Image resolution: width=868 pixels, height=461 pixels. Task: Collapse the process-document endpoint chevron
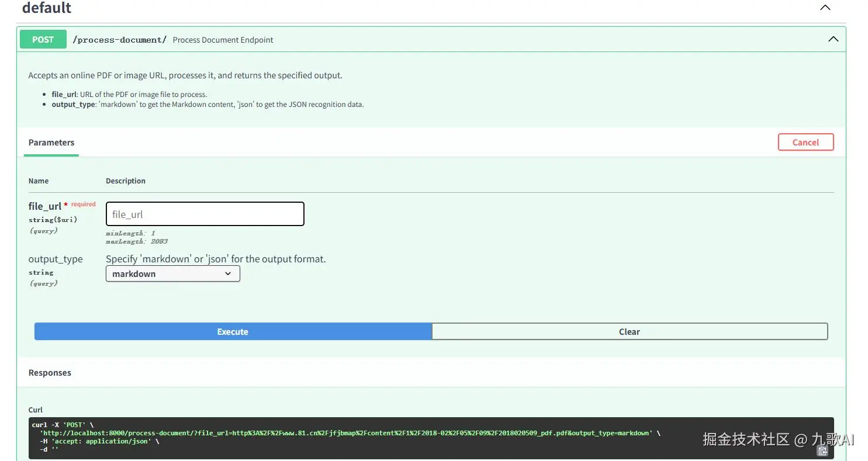click(x=833, y=39)
